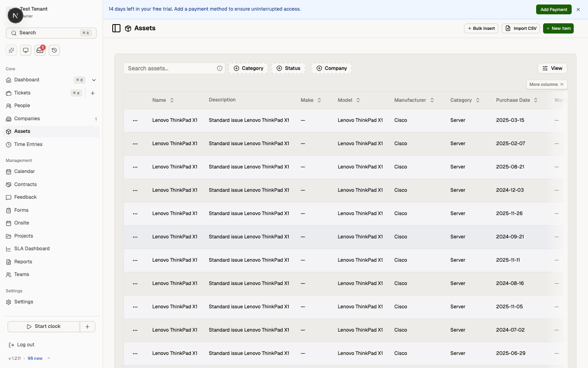Viewport: 588px width, 368px height.
Task: Toggle the sidebar collapse panel icon
Action: point(116,28)
